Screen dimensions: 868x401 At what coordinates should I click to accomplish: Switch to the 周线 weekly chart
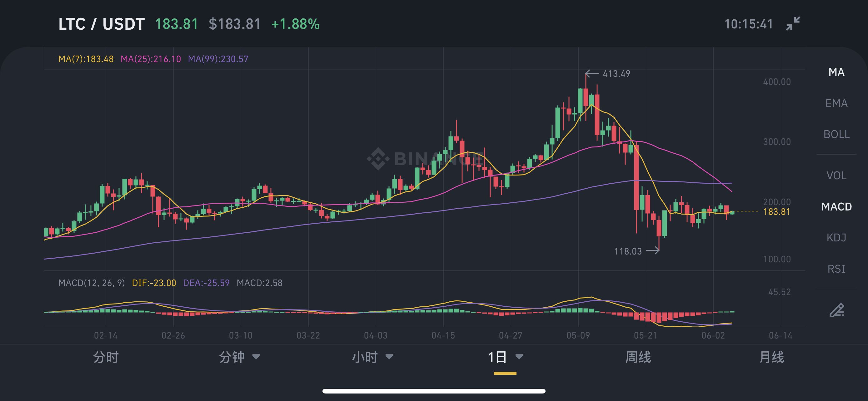pos(638,357)
